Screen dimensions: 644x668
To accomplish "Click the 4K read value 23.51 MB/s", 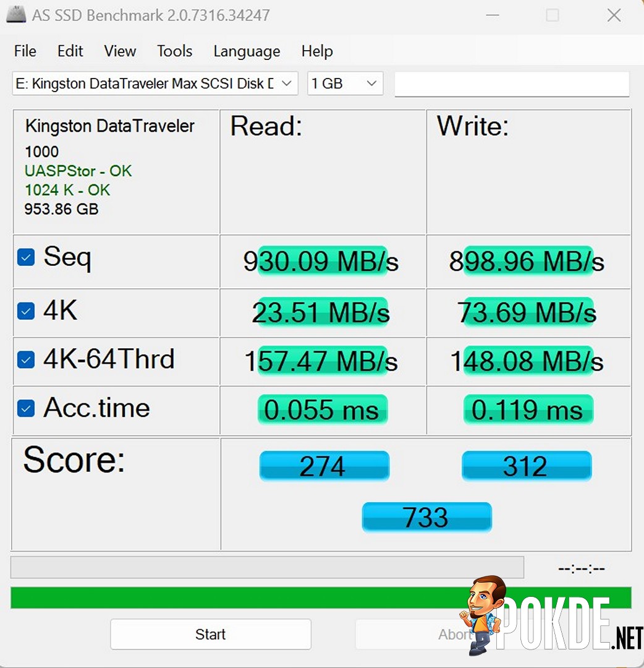I will pyautogui.click(x=321, y=312).
